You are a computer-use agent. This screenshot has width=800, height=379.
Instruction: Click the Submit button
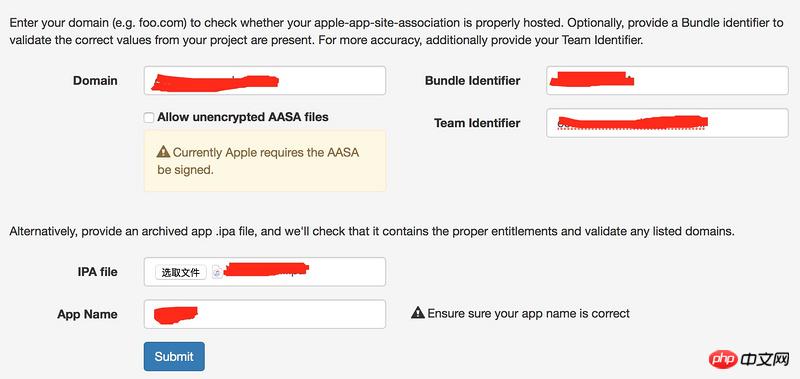pos(174,357)
